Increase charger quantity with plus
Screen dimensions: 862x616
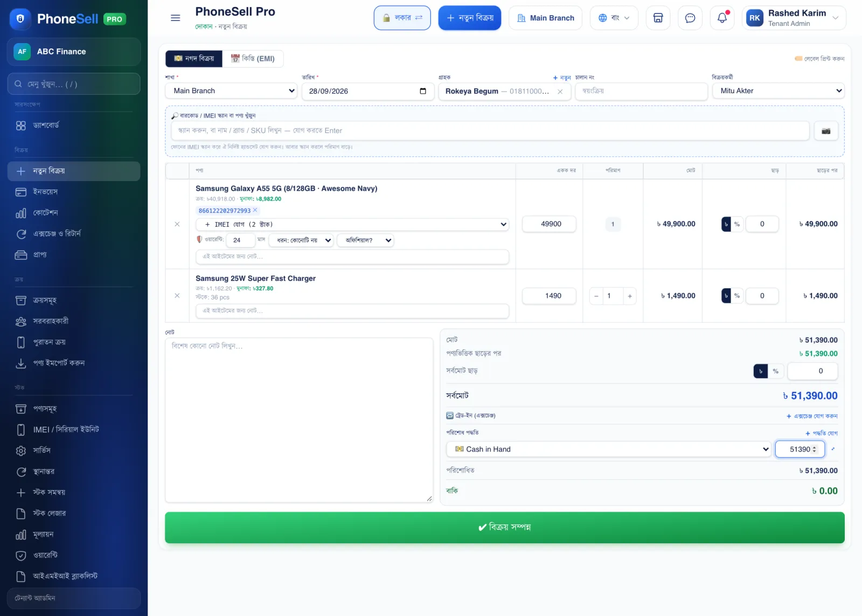pyautogui.click(x=630, y=296)
